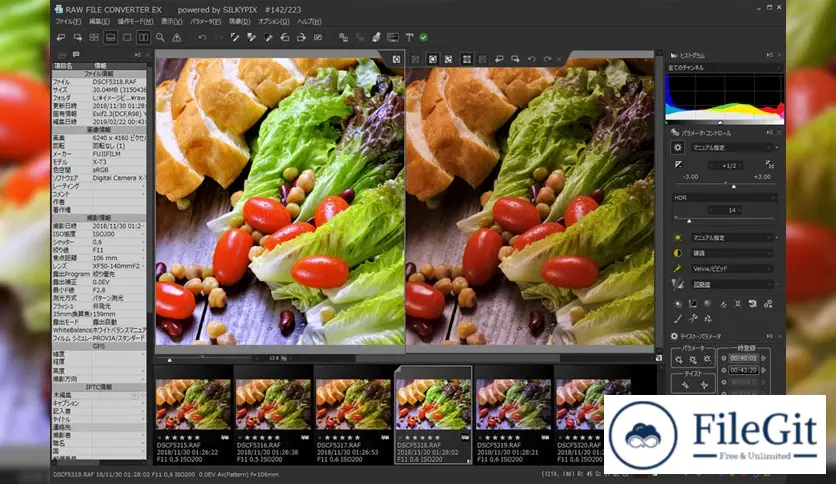Open the 表示(V) menu

point(172,21)
